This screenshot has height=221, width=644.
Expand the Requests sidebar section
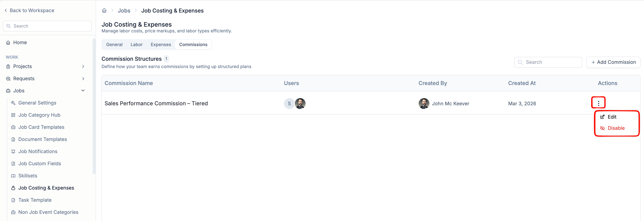point(83,78)
